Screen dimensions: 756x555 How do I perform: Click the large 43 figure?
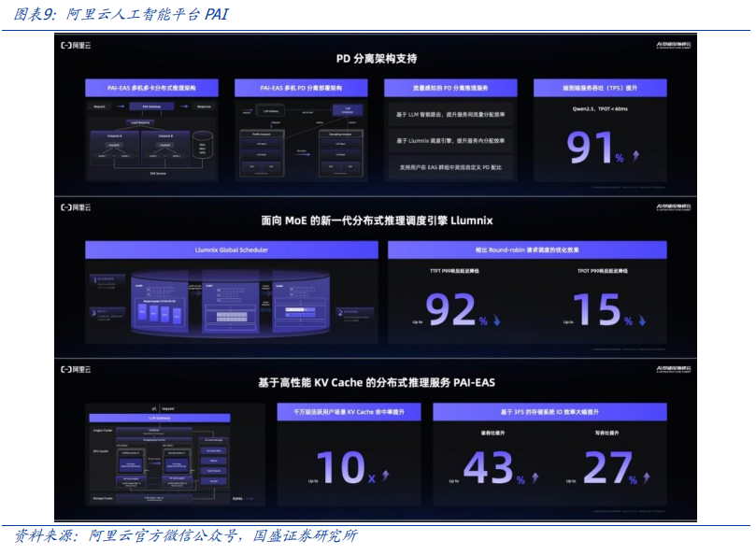[488, 468]
